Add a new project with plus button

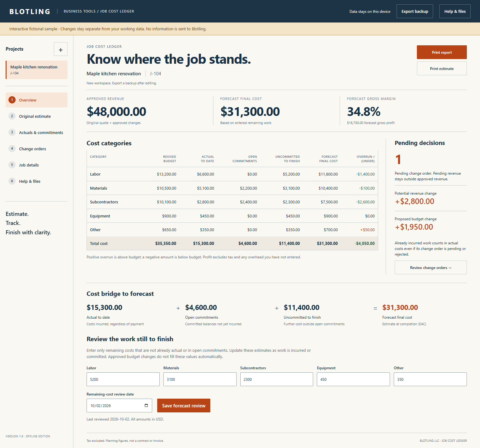(x=61, y=49)
